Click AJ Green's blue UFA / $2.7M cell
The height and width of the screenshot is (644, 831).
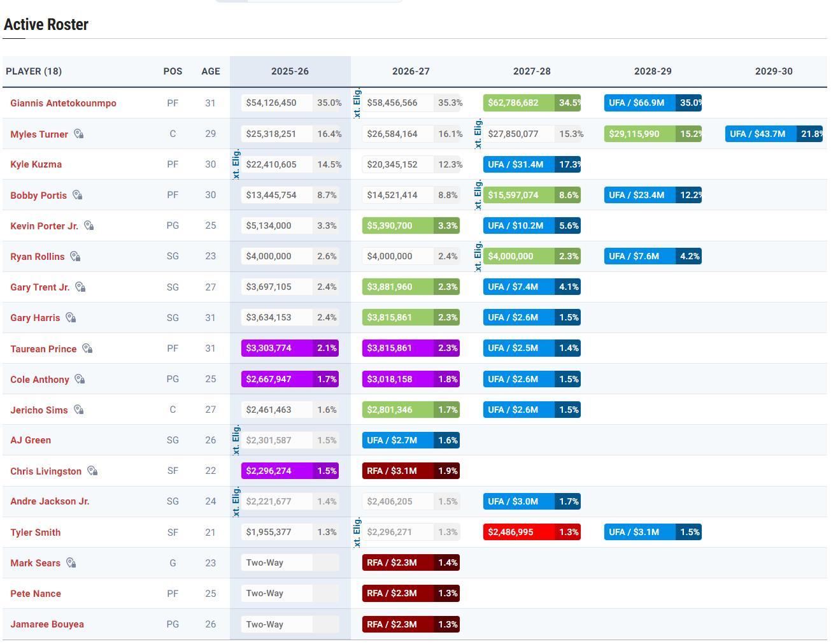pos(398,440)
